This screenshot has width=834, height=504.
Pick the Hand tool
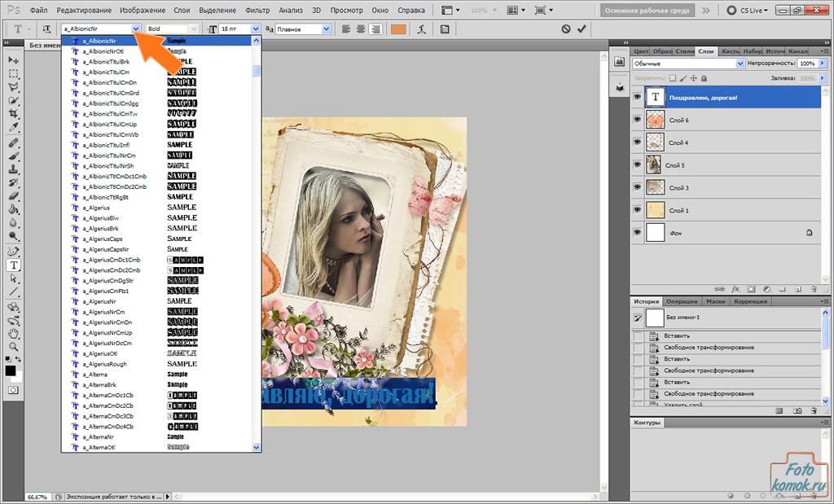(x=14, y=333)
